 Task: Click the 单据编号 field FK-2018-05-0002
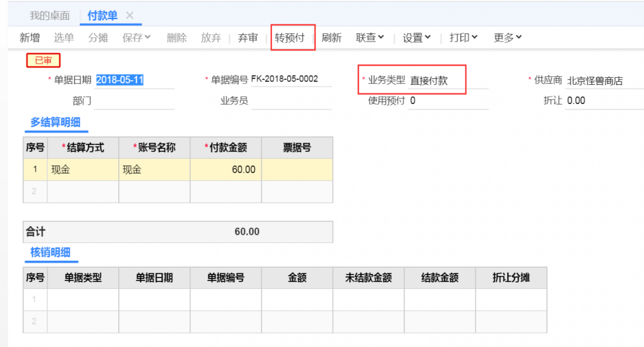[291, 79]
